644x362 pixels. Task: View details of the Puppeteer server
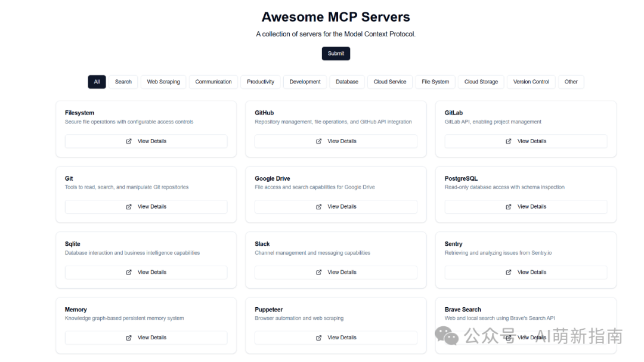(x=336, y=338)
